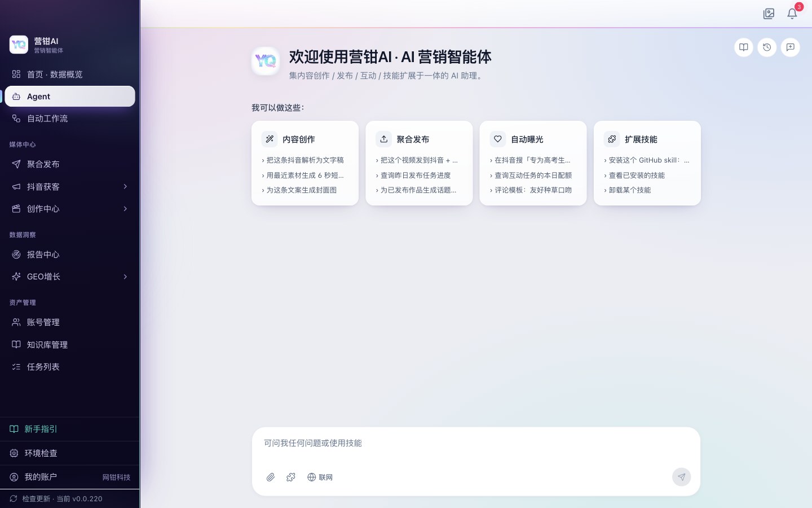Open notifications bell with 3 badge
The image size is (812, 508).
point(793,13)
